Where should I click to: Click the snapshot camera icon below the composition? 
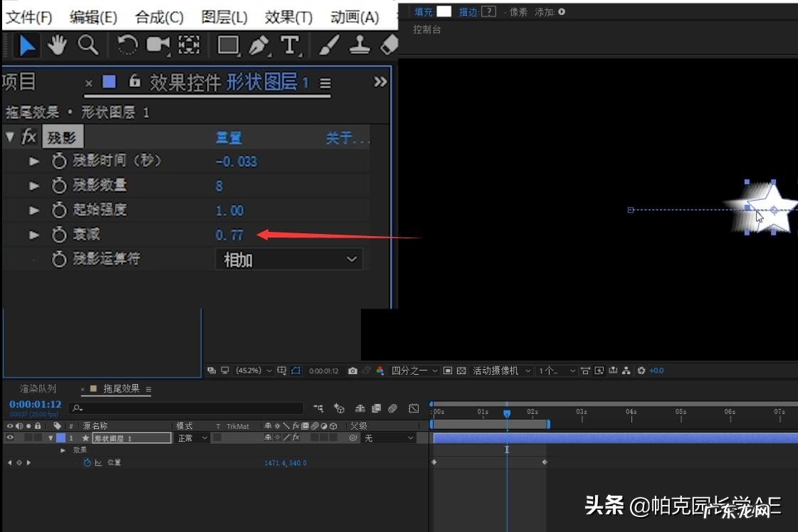(353, 370)
